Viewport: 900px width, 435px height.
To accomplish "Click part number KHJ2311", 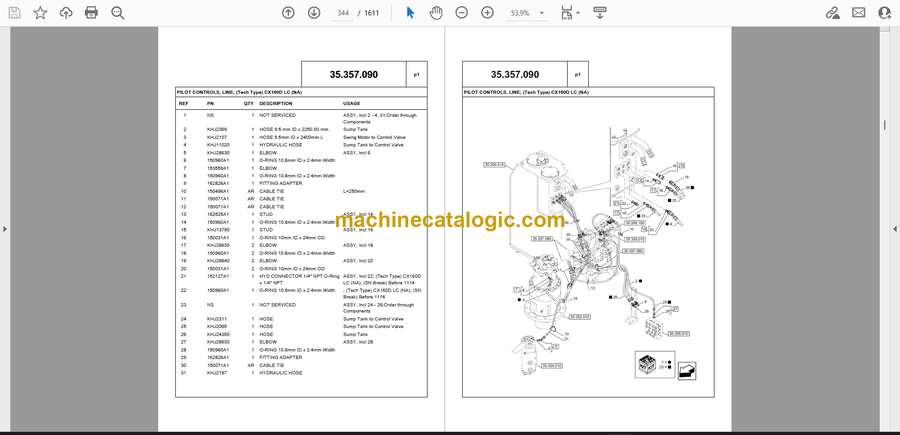I will [x=216, y=319].
